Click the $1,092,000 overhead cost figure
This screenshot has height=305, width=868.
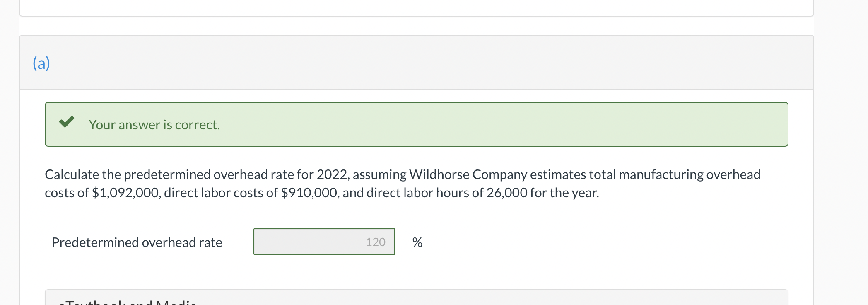click(x=126, y=193)
